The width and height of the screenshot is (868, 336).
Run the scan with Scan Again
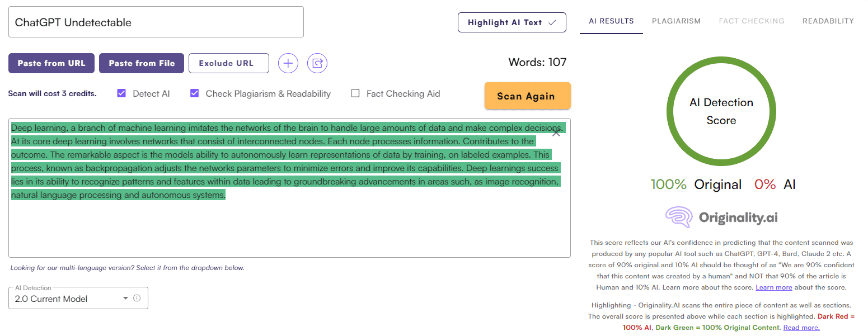click(x=528, y=96)
